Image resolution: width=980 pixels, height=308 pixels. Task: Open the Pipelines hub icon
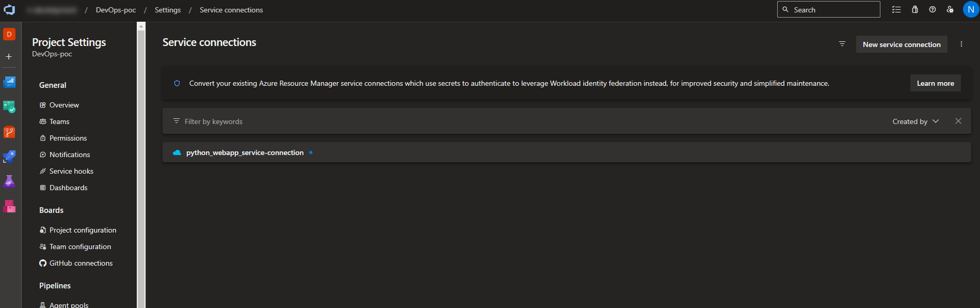tap(9, 157)
